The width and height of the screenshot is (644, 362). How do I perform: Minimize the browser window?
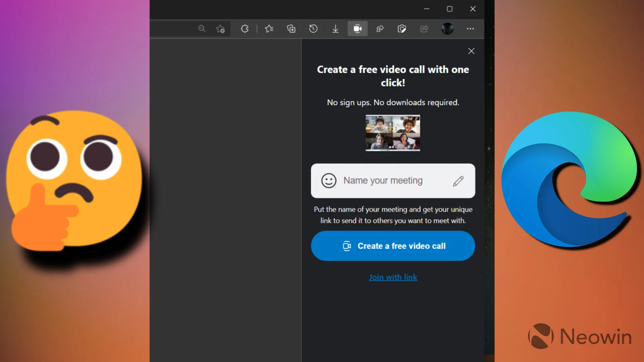point(427,9)
